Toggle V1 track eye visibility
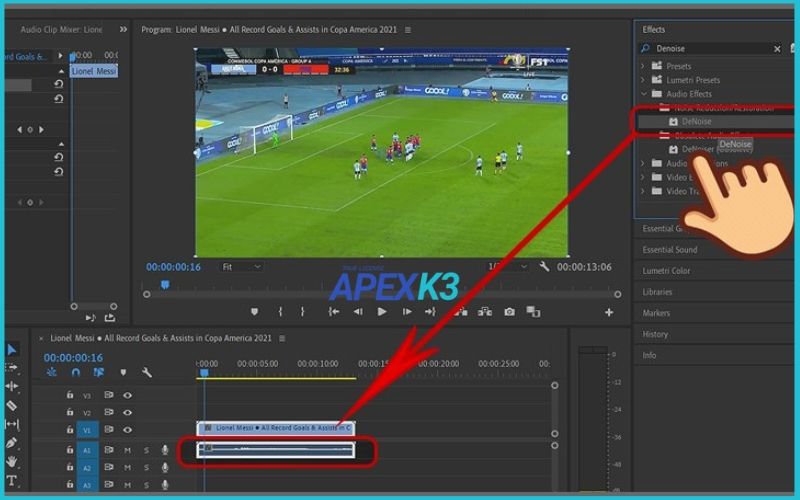The height and width of the screenshot is (500, 800). point(127,431)
